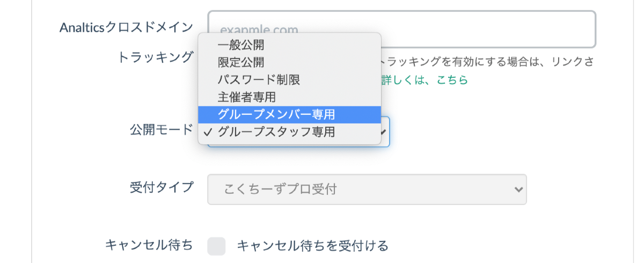This screenshot has height=263, width=644.
Task: Click the 受付タイプ field label
Action: pos(161,187)
